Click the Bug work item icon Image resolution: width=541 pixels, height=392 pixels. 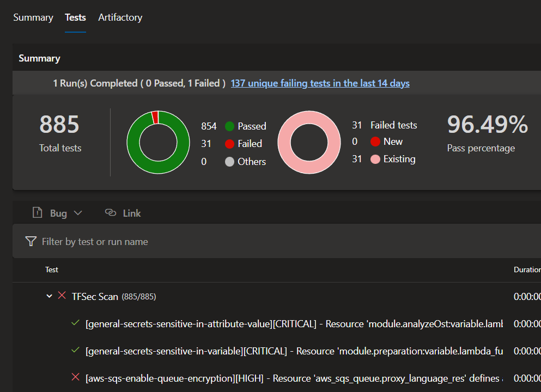[x=37, y=213]
